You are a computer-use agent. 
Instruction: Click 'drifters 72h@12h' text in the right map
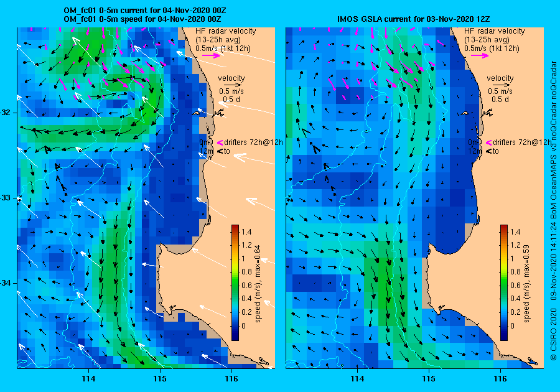click(x=522, y=142)
